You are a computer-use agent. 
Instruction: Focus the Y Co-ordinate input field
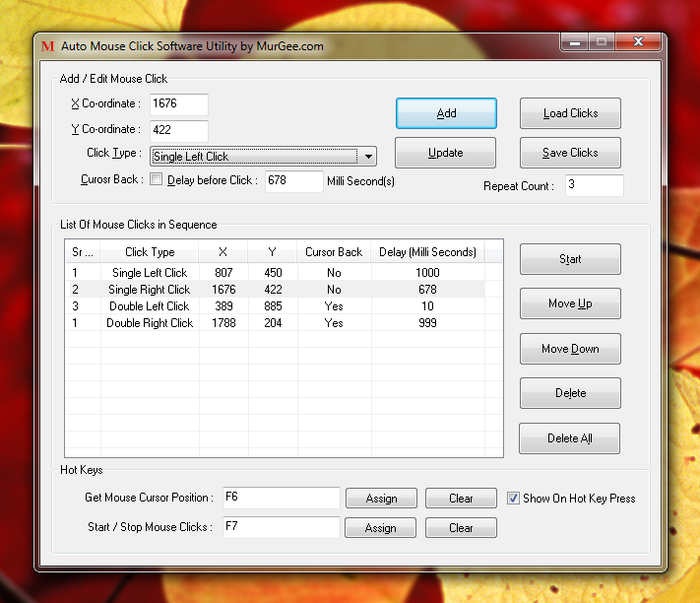click(x=178, y=130)
